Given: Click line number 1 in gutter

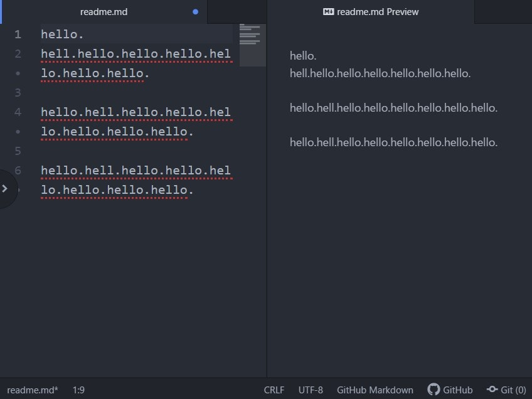Looking at the screenshot, I should (18, 35).
